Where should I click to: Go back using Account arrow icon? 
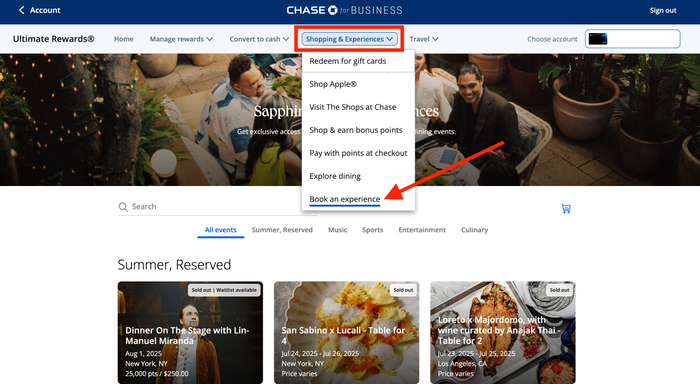pyautogui.click(x=21, y=10)
